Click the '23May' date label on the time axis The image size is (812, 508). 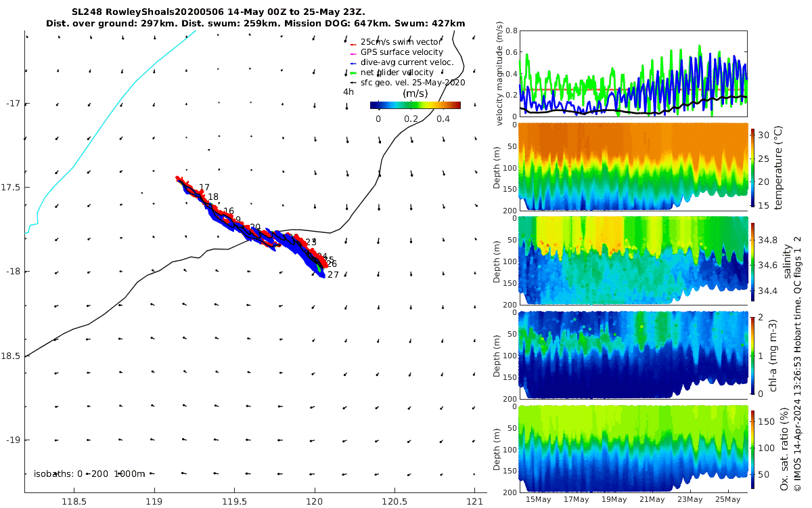point(690,500)
